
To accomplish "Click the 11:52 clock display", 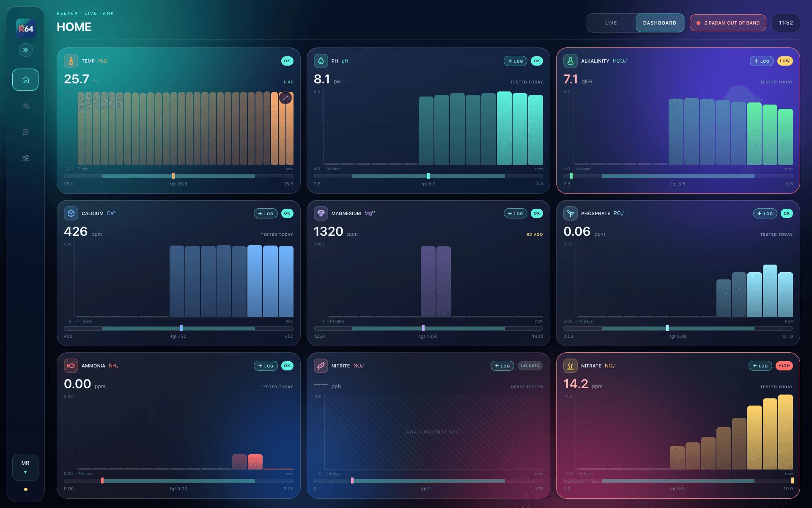I will click(786, 23).
